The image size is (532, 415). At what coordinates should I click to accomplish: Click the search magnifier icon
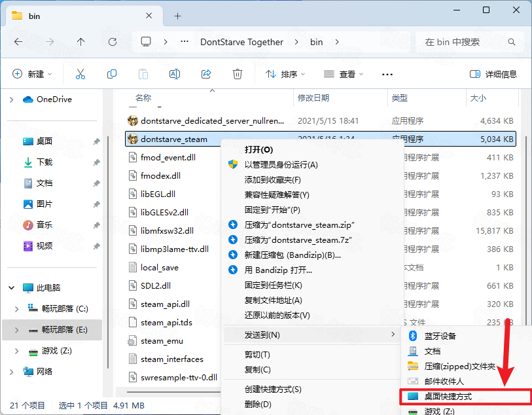tap(512, 42)
